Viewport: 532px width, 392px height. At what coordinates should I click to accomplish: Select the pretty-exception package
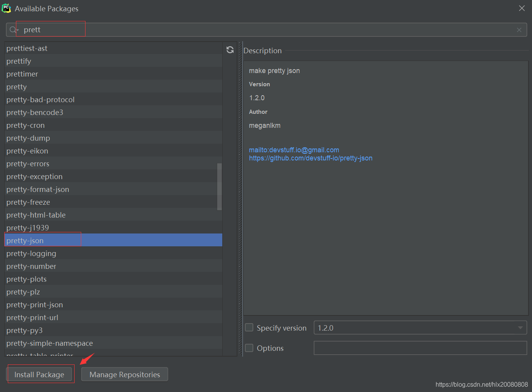pos(113,176)
